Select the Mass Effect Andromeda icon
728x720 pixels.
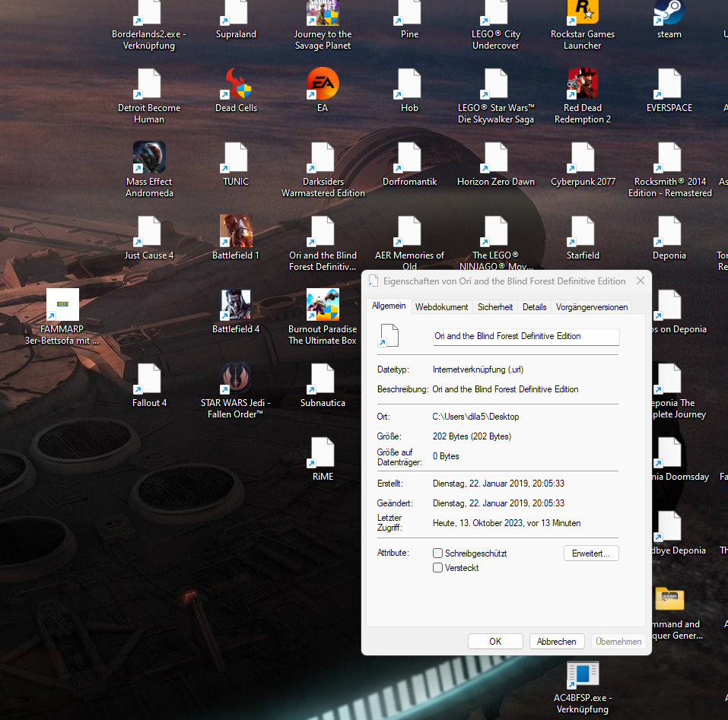point(149,157)
